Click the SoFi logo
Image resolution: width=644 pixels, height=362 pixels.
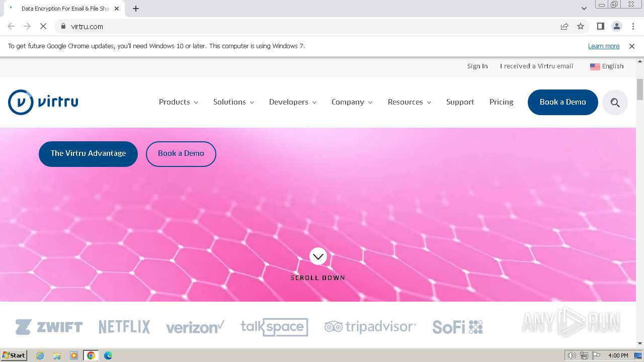coord(458,327)
